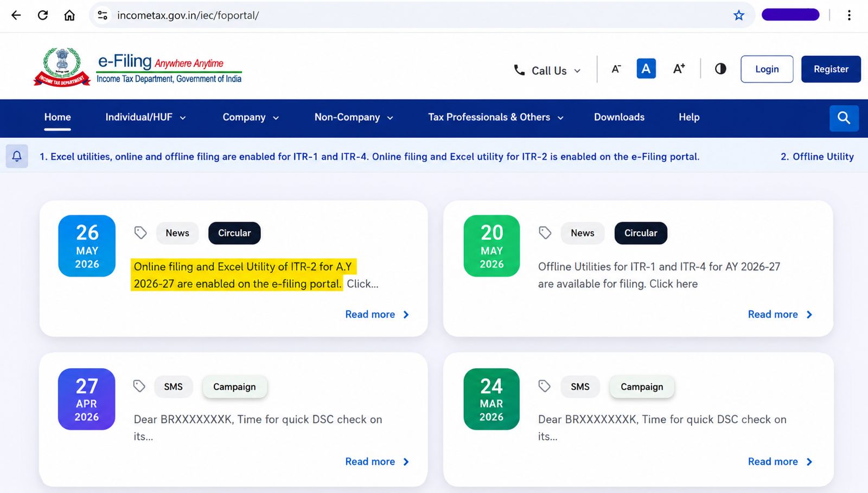The image size is (868, 493).
Task: Expand the Non-Company menu
Action: click(354, 117)
